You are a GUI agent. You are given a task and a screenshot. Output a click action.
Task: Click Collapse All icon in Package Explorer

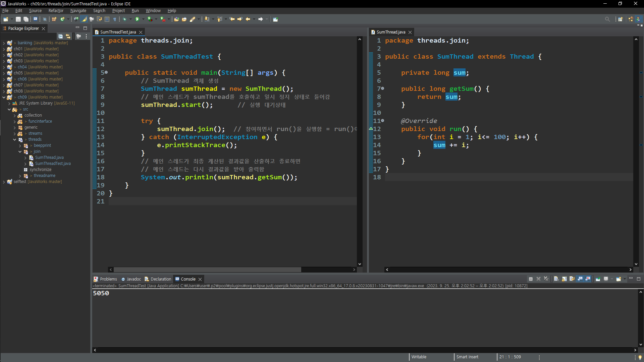point(60,36)
